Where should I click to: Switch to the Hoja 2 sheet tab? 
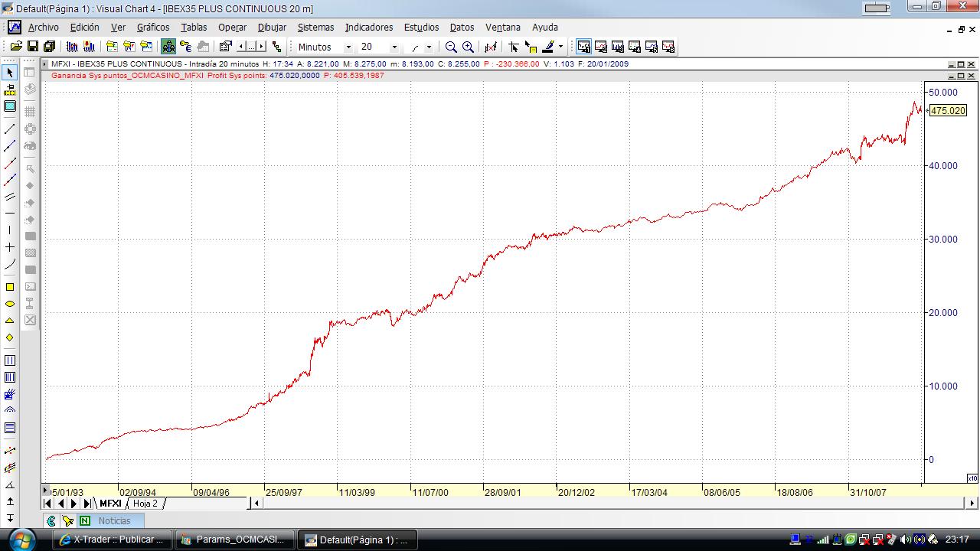pyautogui.click(x=145, y=504)
